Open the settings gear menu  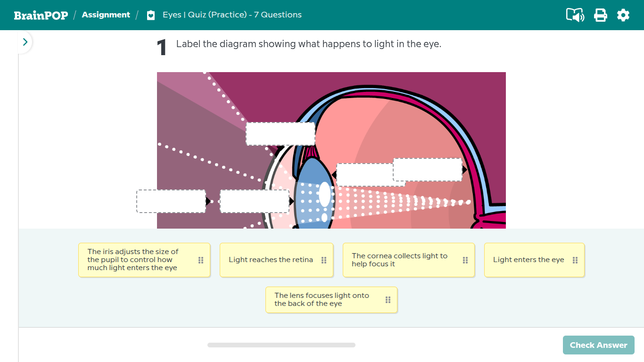623,15
